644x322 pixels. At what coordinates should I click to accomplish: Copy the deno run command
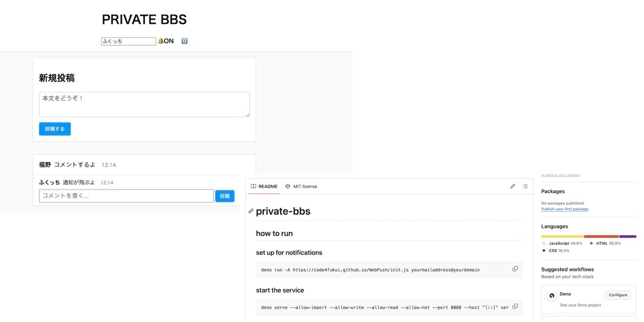tap(515, 269)
